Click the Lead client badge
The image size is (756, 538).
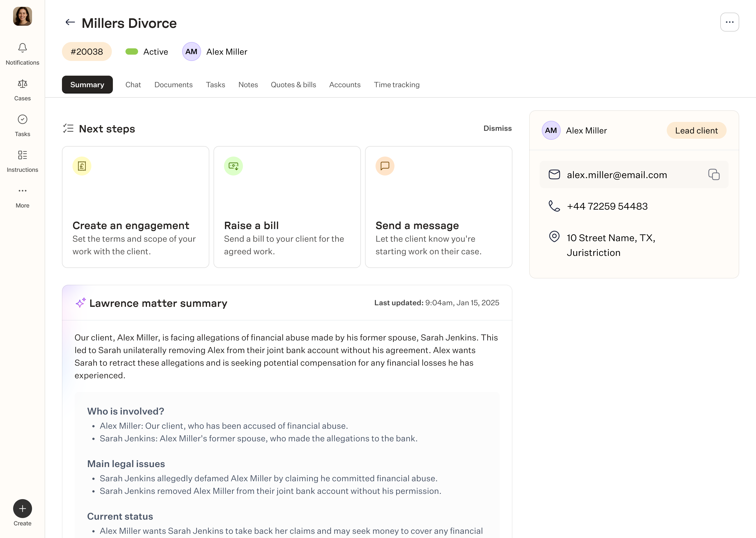[696, 131]
